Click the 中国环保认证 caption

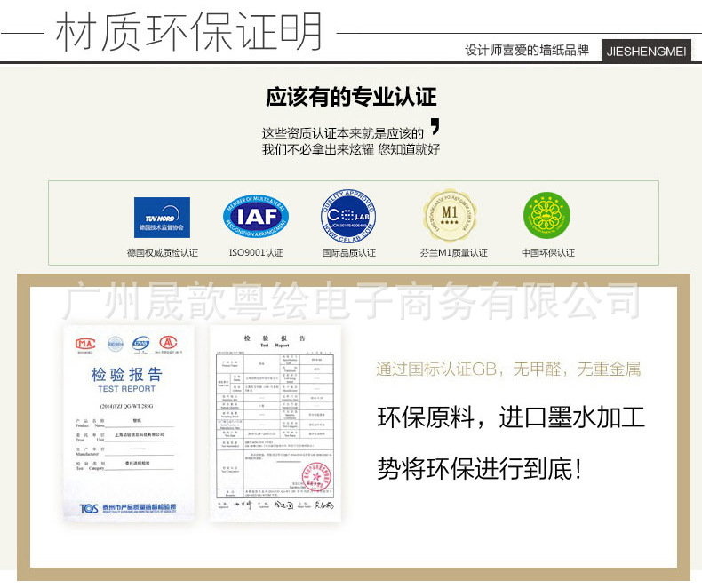tap(548, 253)
